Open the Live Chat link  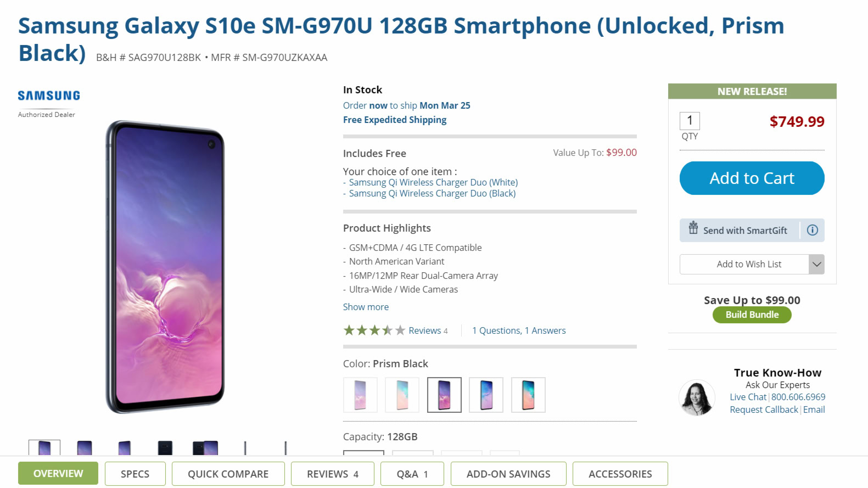click(748, 397)
